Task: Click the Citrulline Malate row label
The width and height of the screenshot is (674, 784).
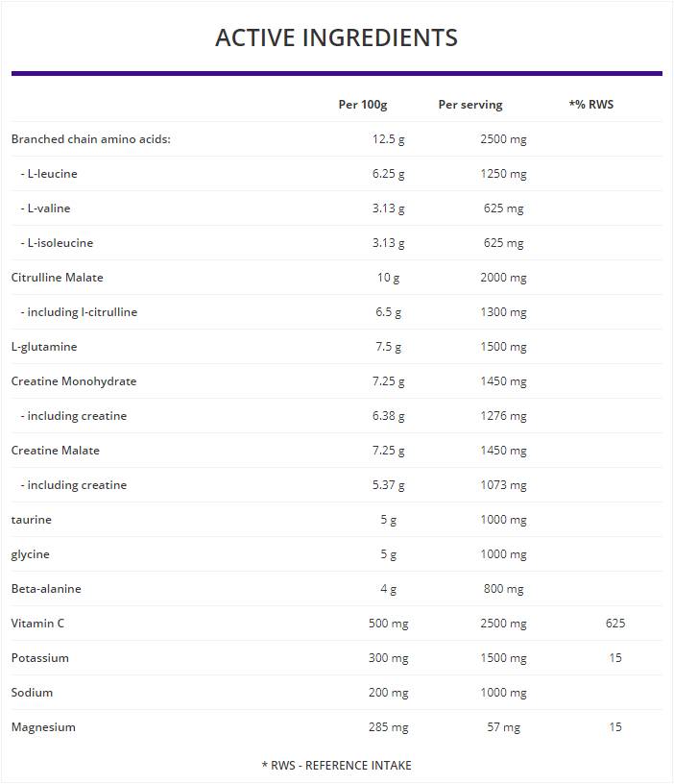Action: click(x=58, y=278)
